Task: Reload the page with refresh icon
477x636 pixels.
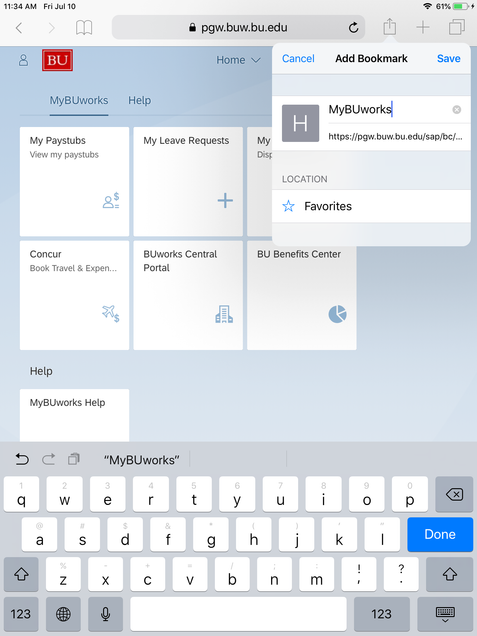Action: click(x=353, y=28)
